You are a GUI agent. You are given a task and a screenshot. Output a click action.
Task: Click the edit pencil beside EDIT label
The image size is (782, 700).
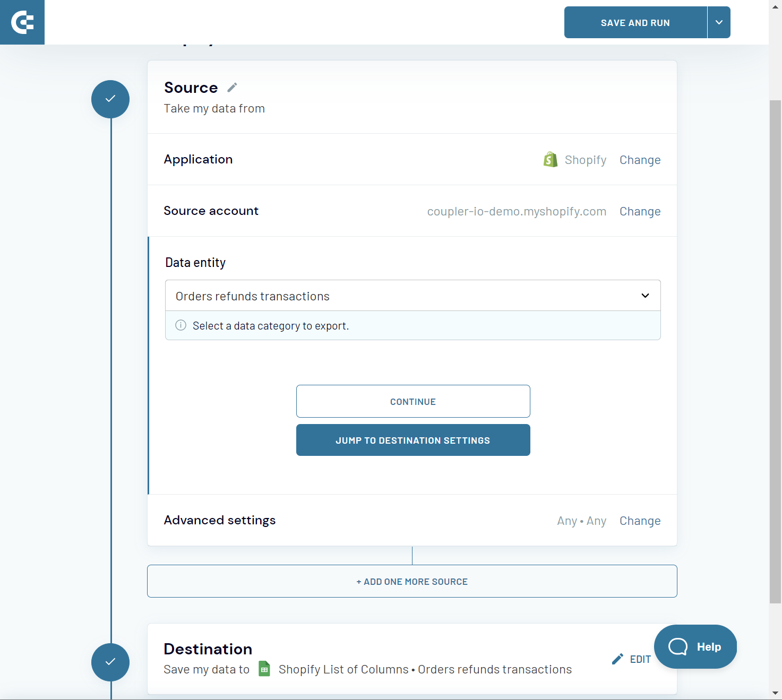(617, 658)
